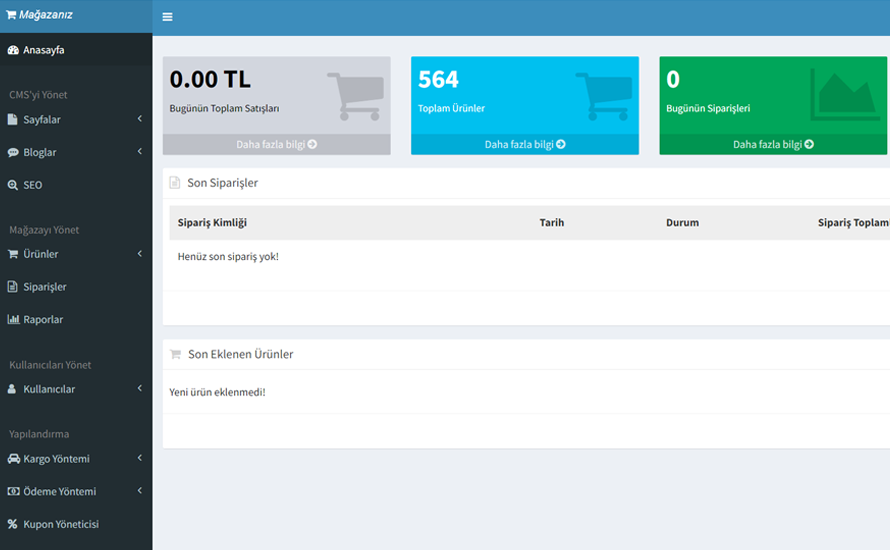
Task: Click the Yeni ürün eklenmedi! message
Action: pyautogui.click(x=217, y=392)
